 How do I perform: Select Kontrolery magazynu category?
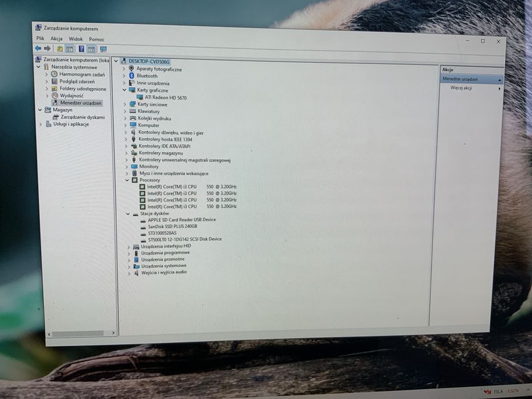[x=161, y=153]
